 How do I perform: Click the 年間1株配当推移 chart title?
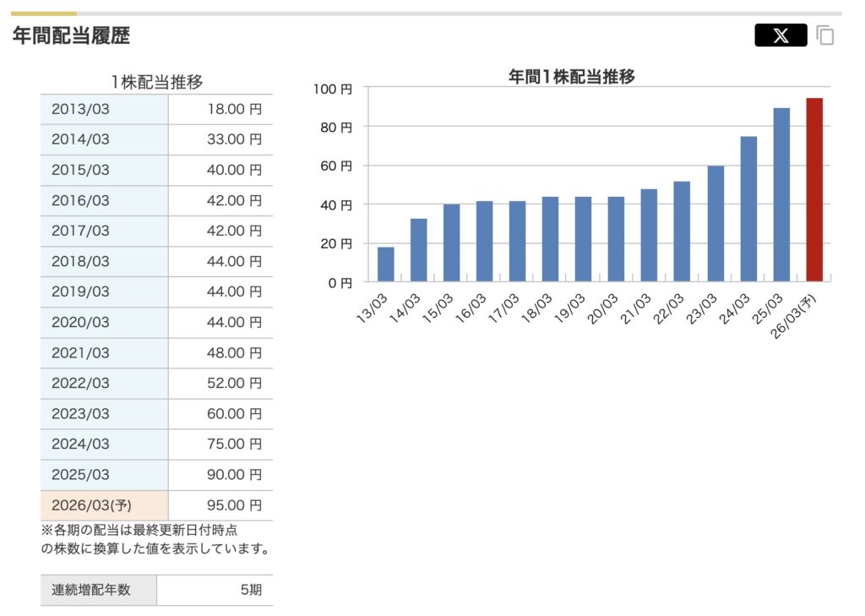[571, 77]
